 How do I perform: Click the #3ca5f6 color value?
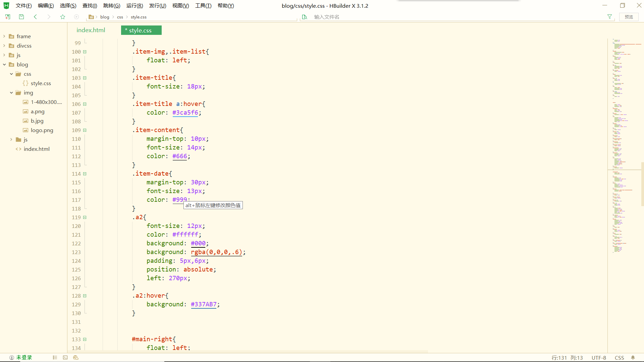185,113
